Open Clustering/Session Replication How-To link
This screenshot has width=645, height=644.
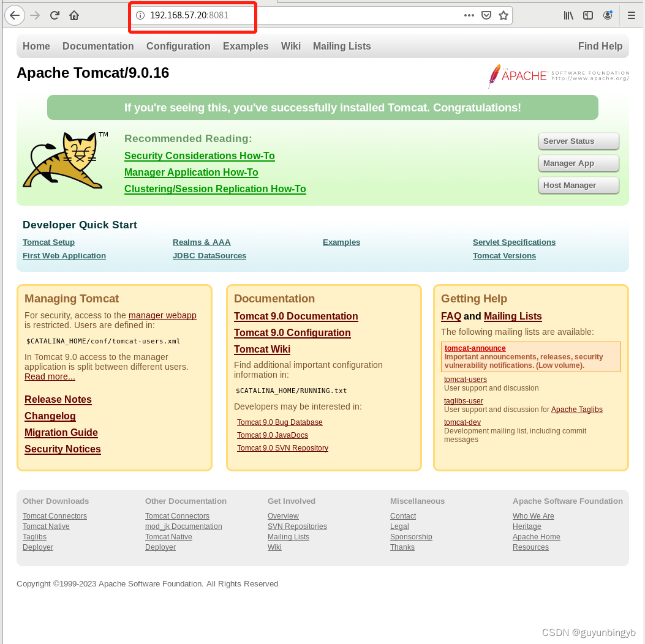215,189
